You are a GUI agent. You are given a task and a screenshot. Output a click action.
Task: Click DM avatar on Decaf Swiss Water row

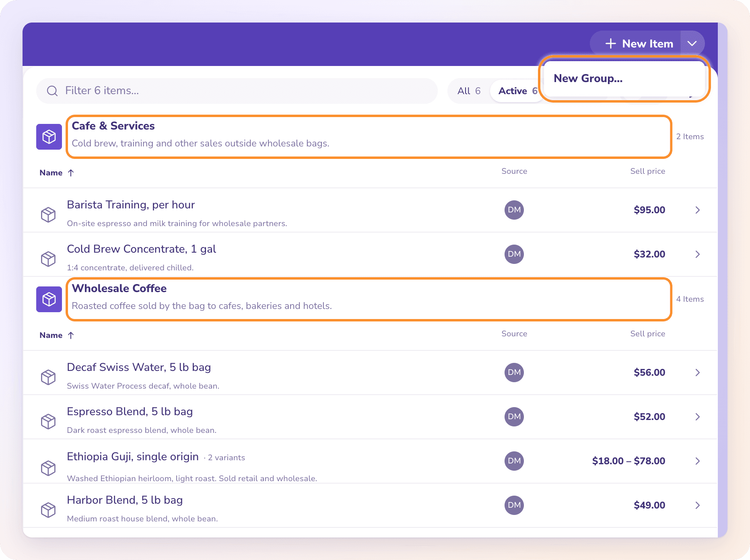(x=514, y=373)
